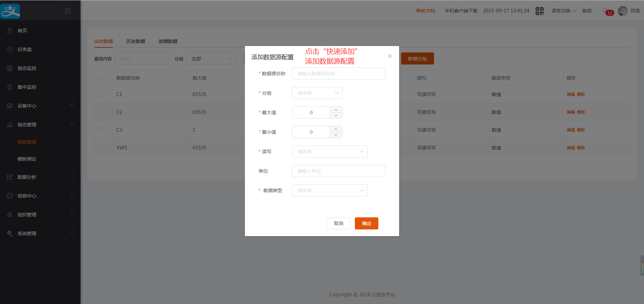This screenshot has width=644, height=304.
Task: Switch to the 故障数据 tab
Action: point(168,41)
